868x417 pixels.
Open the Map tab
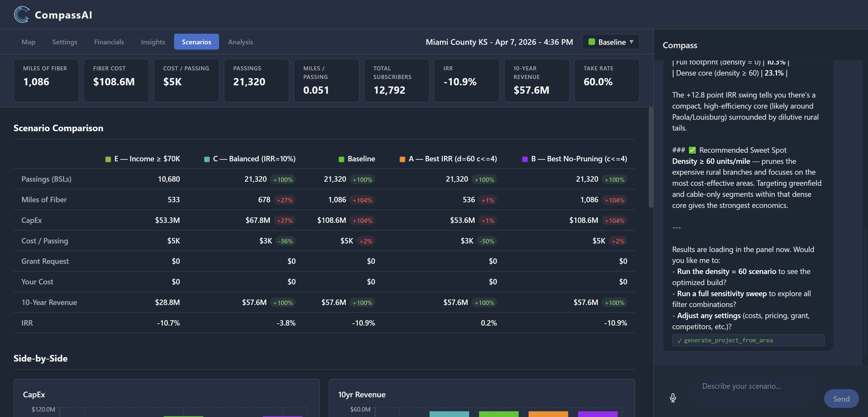click(x=28, y=42)
